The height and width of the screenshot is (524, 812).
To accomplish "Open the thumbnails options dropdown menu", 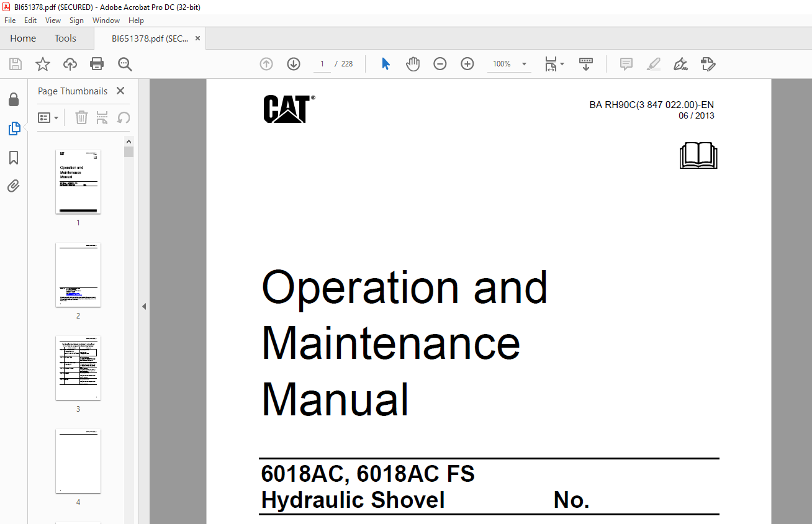I will point(48,117).
